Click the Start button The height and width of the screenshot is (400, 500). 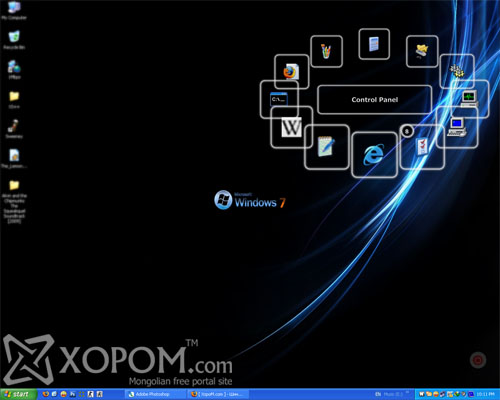point(18,394)
